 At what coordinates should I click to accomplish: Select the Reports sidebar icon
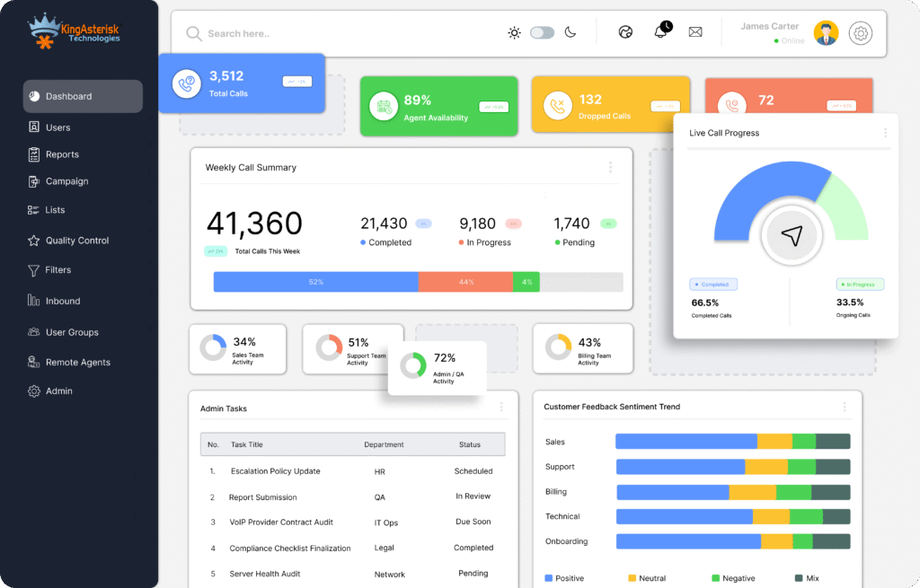[x=34, y=154]
